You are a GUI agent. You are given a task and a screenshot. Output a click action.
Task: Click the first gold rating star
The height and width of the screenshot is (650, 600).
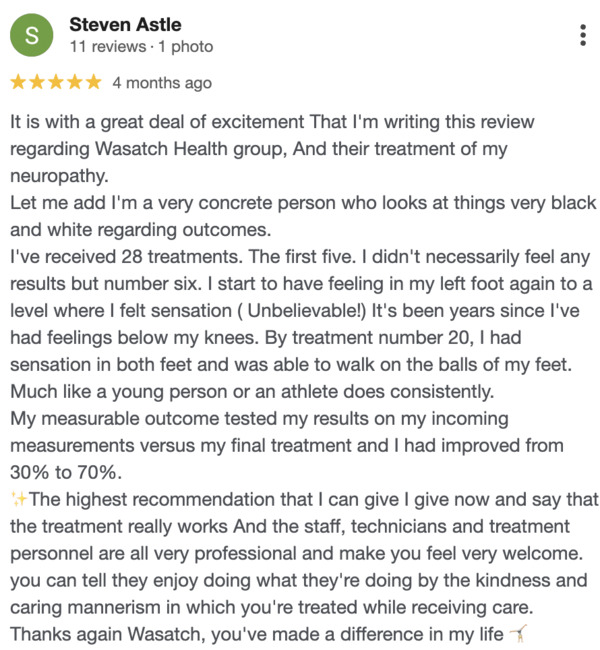[18, 82]
